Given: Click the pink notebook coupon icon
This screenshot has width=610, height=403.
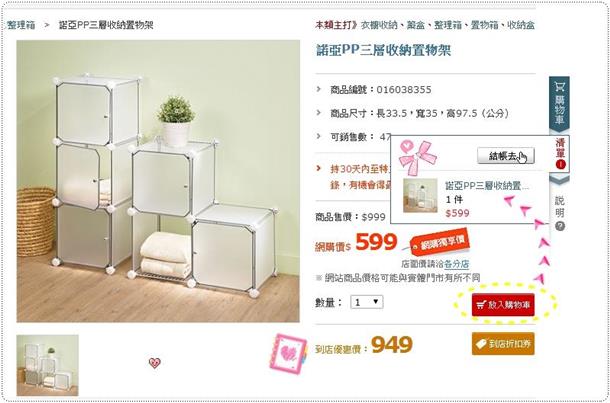Looking at the screenshot, I should click(x=288, y=354).
